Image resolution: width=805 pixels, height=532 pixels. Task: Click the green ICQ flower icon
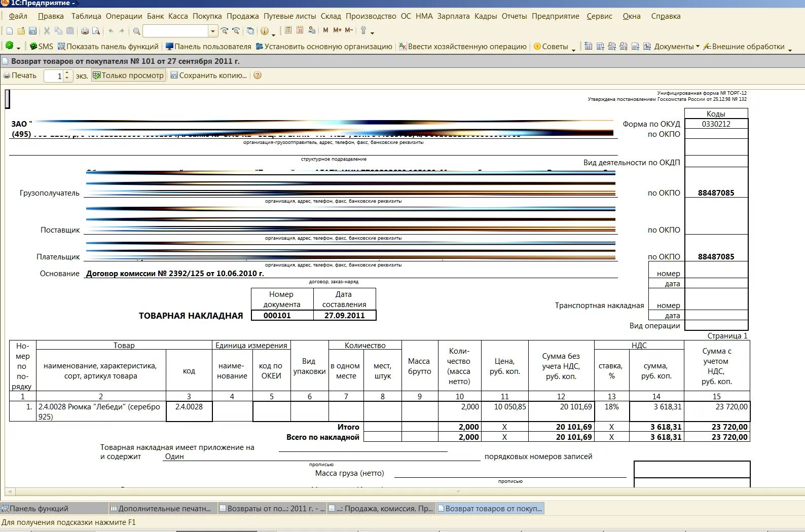click(10, 46)
